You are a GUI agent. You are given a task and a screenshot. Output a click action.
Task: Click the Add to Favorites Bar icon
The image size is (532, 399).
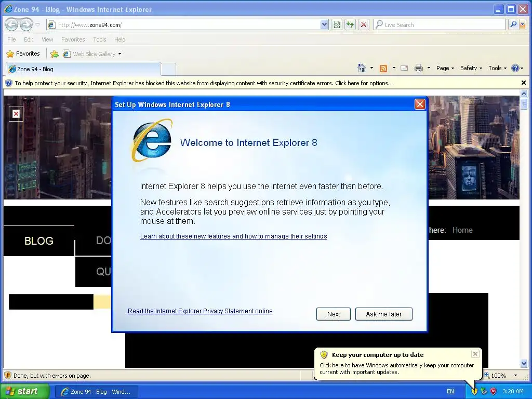(x=54, y=54)
